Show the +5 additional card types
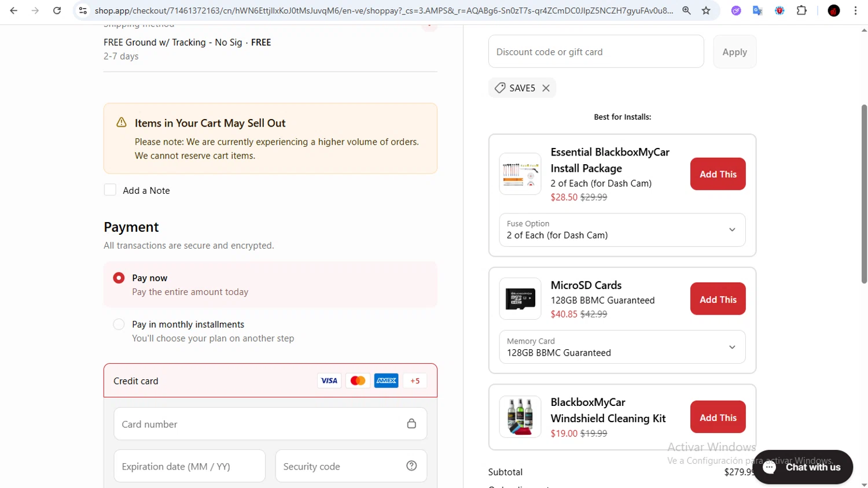The height and width of the screenshot is (488, 868). tap(415, 380)
